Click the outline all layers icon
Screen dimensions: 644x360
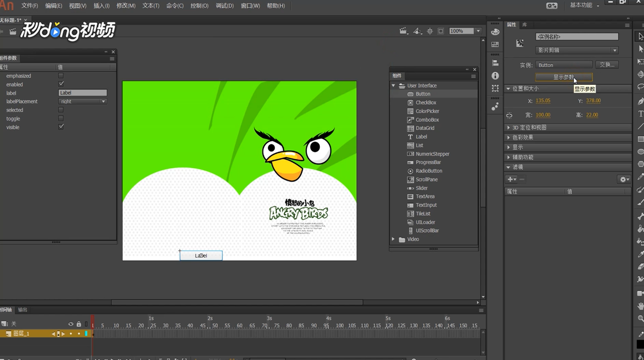86,324
